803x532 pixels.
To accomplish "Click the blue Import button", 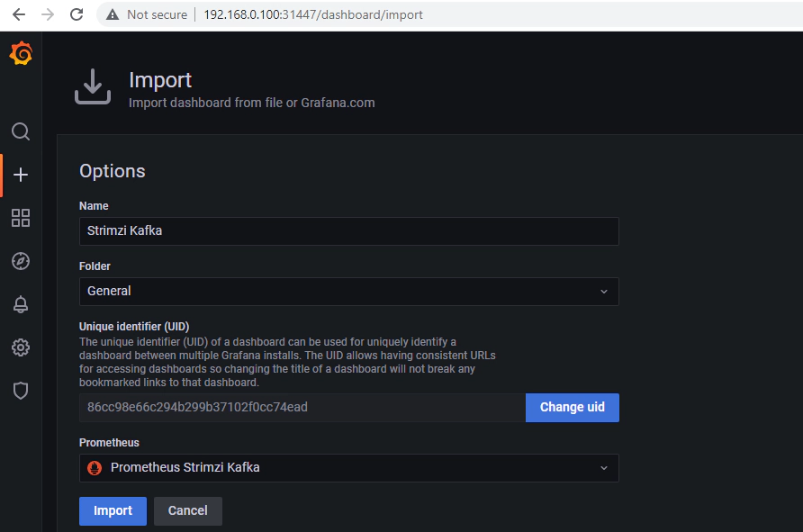I will [x=113, y=511].
